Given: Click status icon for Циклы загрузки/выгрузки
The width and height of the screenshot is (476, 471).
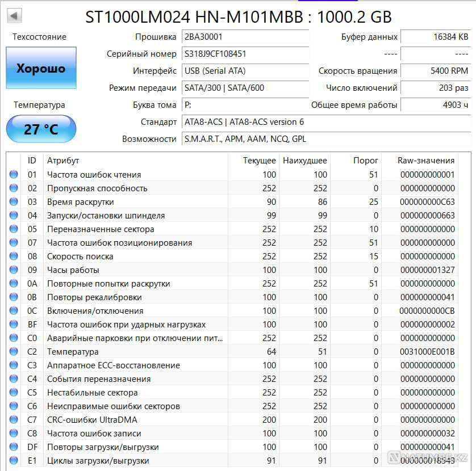Looking at the screenshot, I should 14,460.
